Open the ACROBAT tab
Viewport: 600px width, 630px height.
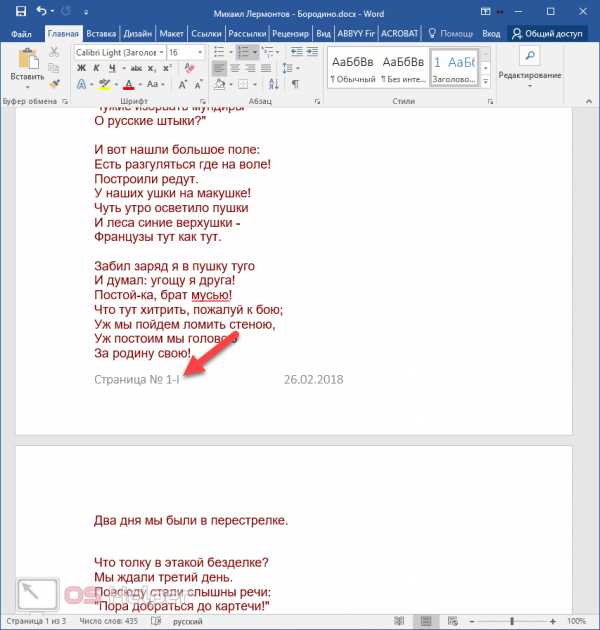(x=399, y=34)
